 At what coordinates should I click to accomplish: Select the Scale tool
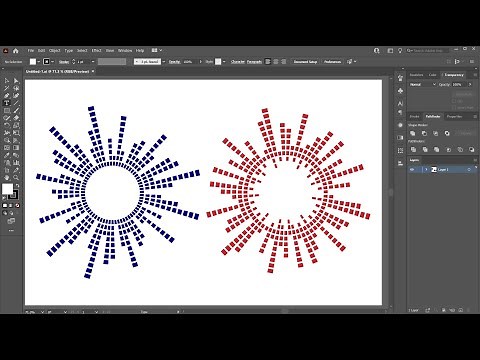coord(16,125)
